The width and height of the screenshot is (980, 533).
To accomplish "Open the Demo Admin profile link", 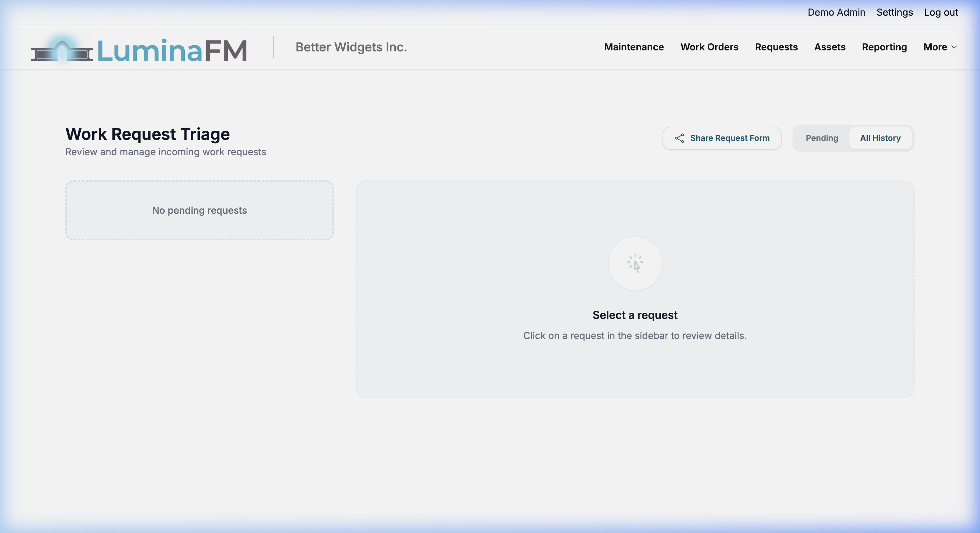I will (x=836, y=13).
